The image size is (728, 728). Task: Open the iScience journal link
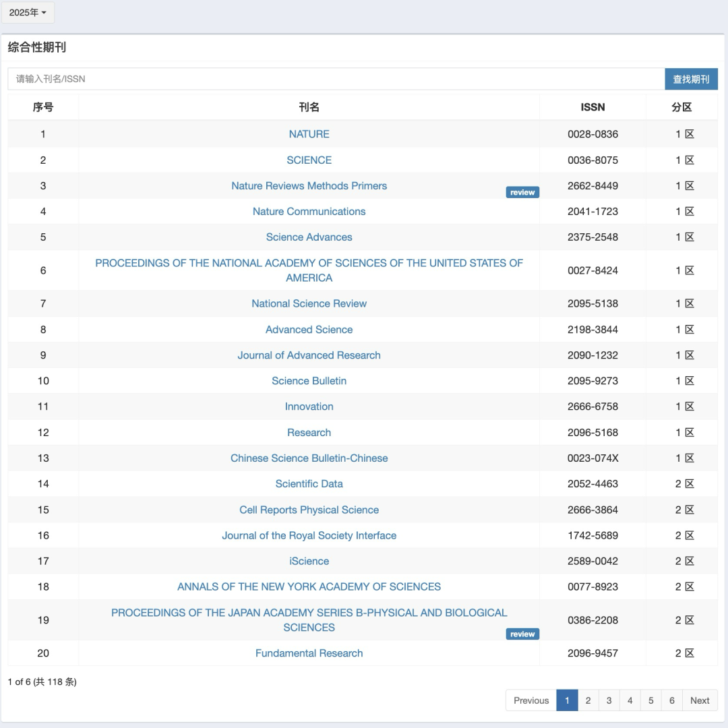coord(309,561)
